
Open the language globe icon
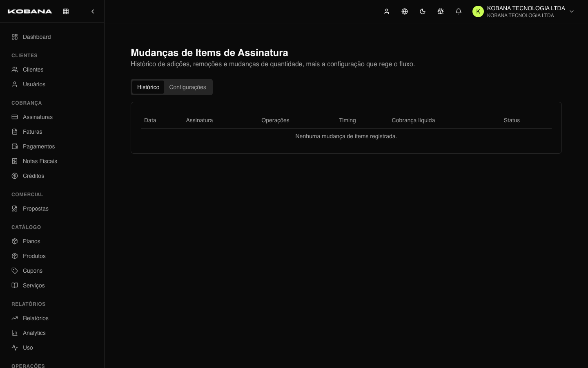pos(405,11)
